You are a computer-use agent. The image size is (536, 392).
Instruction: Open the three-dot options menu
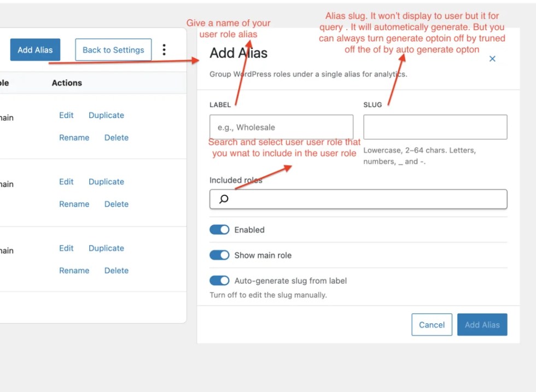pos(164,49)
